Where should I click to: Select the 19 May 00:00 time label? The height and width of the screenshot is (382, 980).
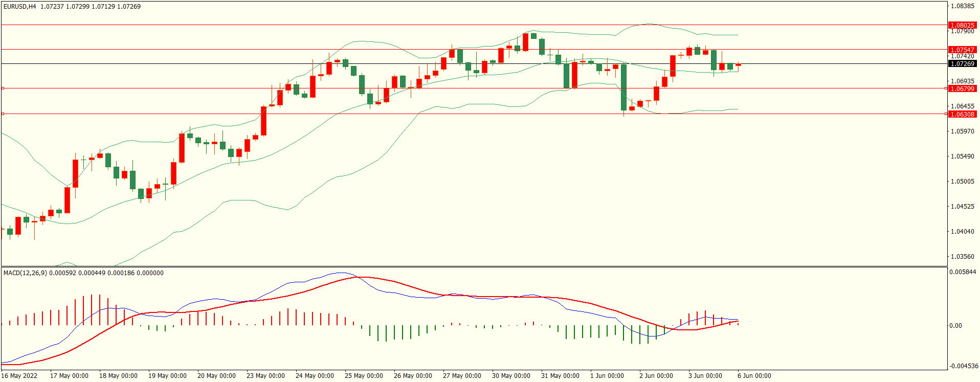167,376
